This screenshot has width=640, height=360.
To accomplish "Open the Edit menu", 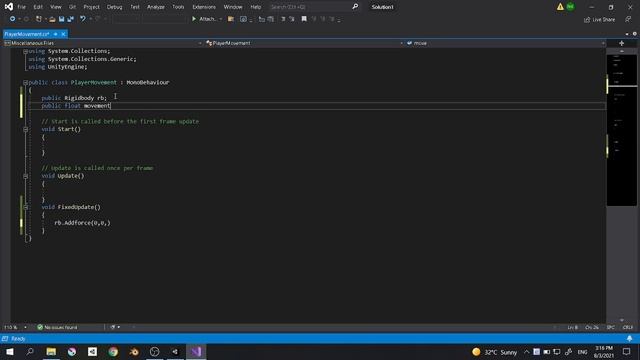I will [x=38, y=7].
